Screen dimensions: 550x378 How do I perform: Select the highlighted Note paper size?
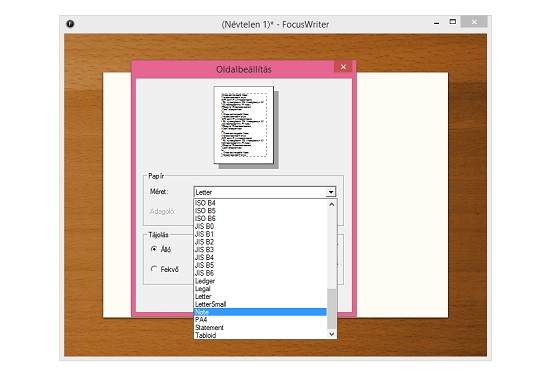click(260, 312)
